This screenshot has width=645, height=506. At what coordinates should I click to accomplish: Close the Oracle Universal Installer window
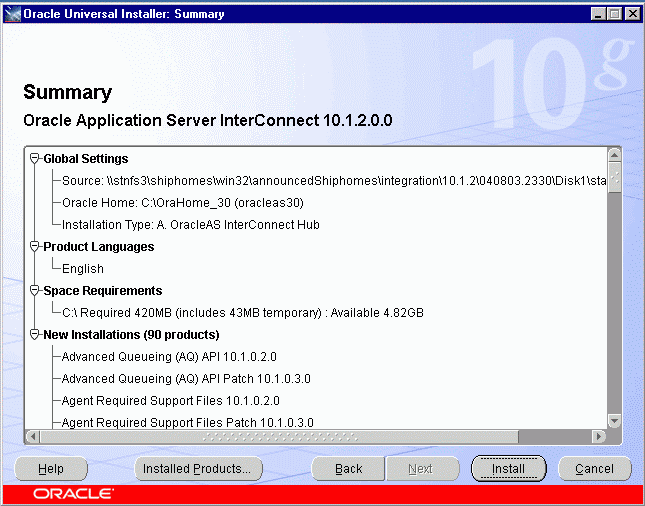[632, 14]
